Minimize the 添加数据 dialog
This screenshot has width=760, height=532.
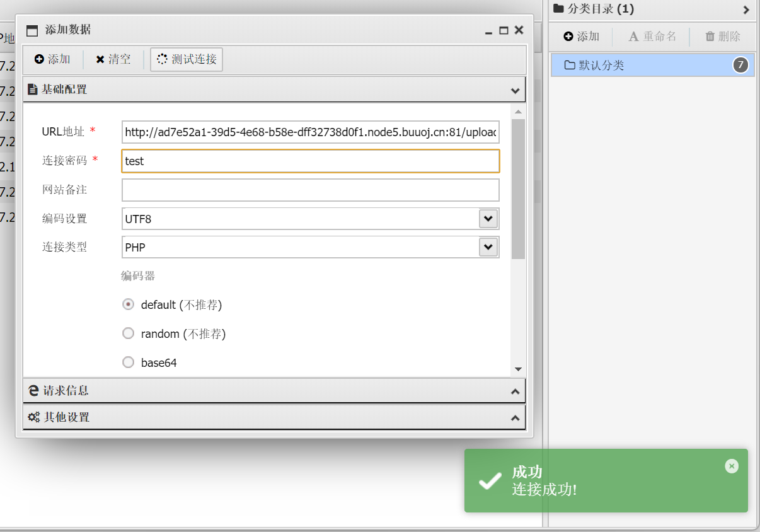pyautogui.click(x=488, y=30)
